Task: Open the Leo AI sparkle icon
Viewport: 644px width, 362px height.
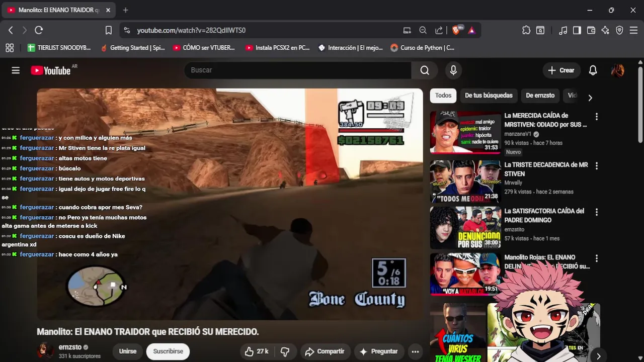Action: click(x=605, y=30)
